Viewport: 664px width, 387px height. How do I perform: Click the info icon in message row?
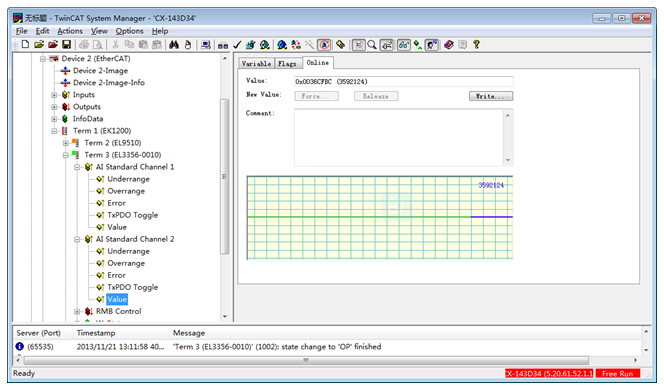(19, 346)
